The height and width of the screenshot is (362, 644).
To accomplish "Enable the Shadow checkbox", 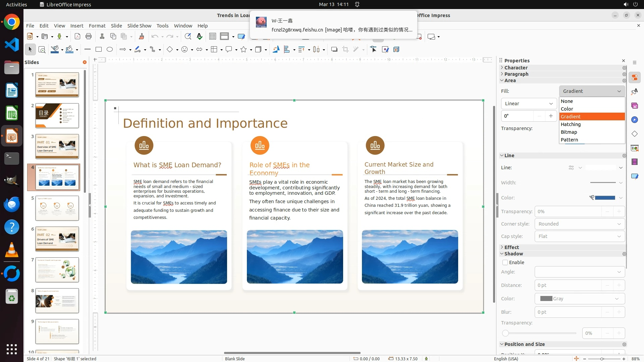I will pos(505,262).
